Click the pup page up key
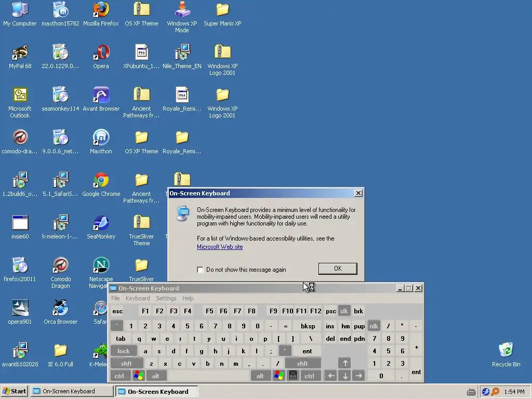Screen dimensions: 532x399 coord(359,326)
